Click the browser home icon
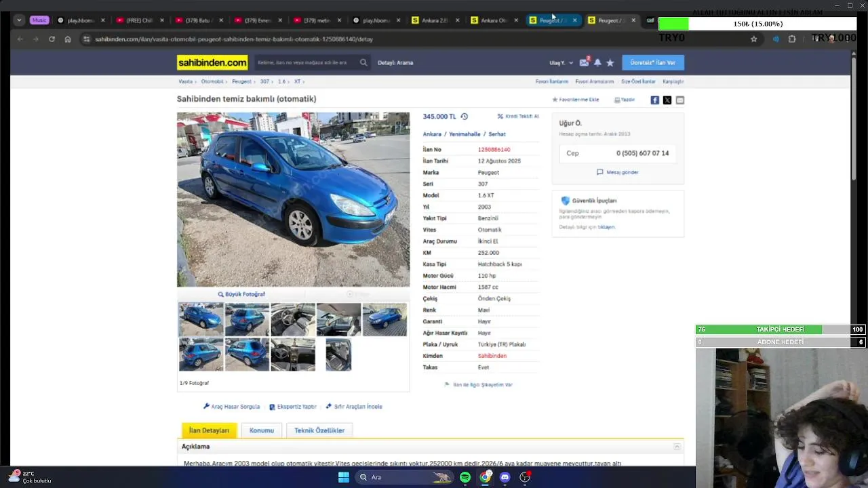 coord(68,39)
